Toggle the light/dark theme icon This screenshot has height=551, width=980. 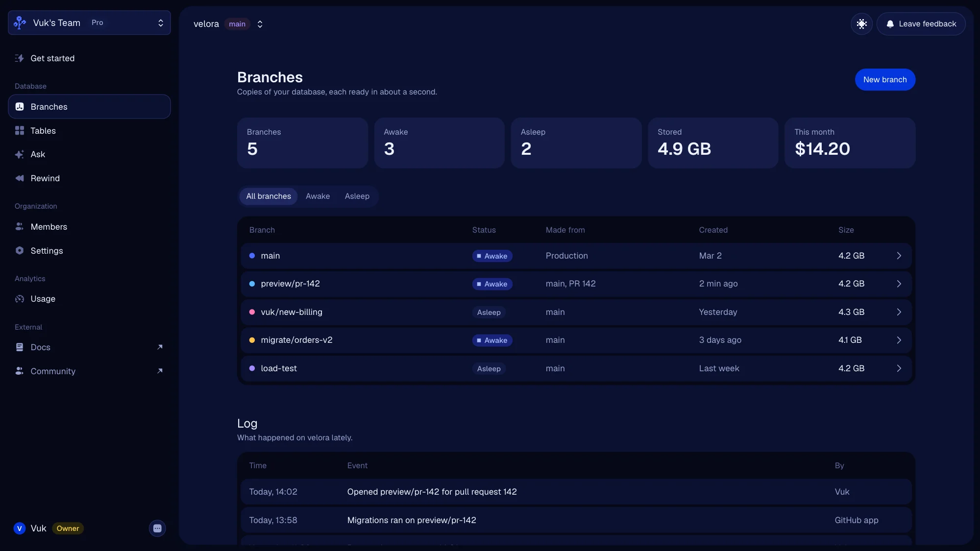coord(861,24)
